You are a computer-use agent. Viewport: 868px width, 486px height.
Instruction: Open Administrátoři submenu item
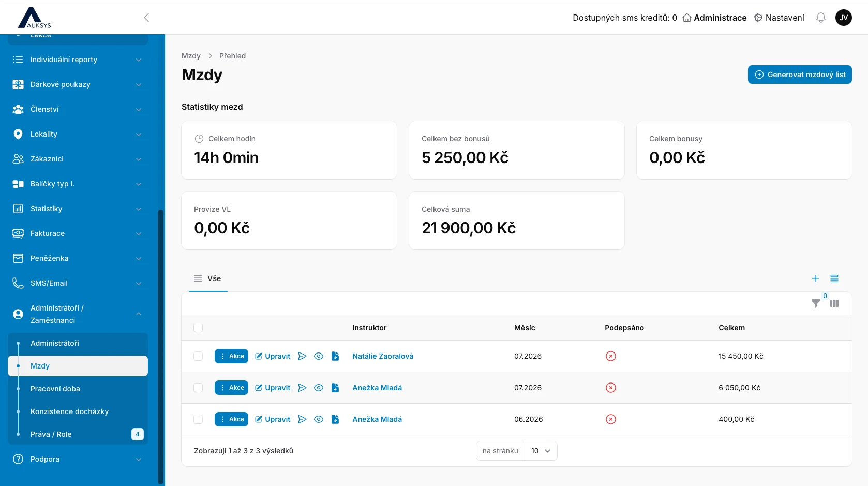tap(78, 343)
